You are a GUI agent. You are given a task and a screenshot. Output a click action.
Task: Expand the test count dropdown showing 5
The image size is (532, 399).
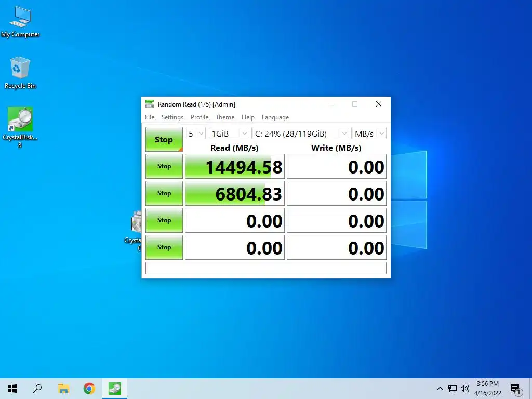(x=195, y=134)
